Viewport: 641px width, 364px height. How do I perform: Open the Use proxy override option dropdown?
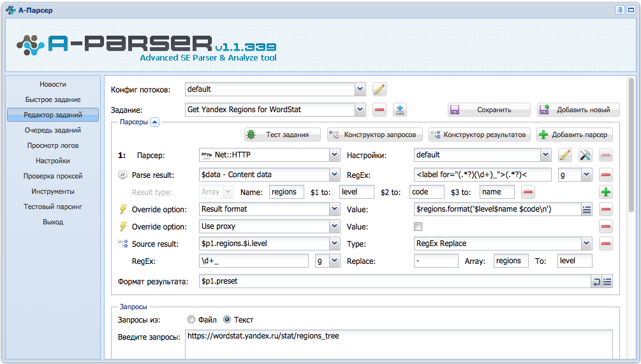334,226
